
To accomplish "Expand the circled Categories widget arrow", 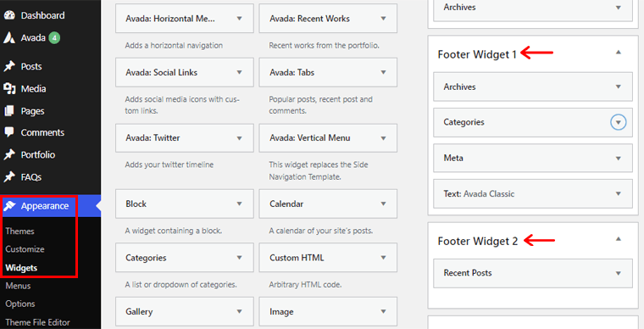I will (x=618, y=122).
